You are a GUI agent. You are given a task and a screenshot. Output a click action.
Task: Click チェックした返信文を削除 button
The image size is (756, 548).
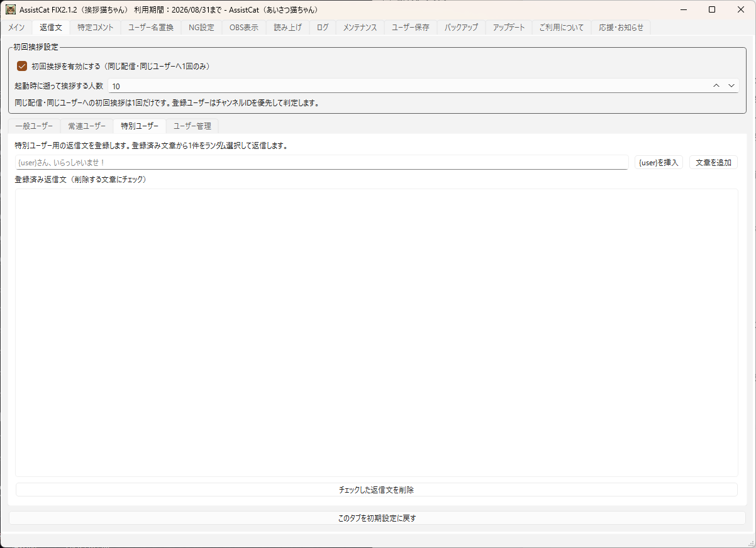point(376,490)
